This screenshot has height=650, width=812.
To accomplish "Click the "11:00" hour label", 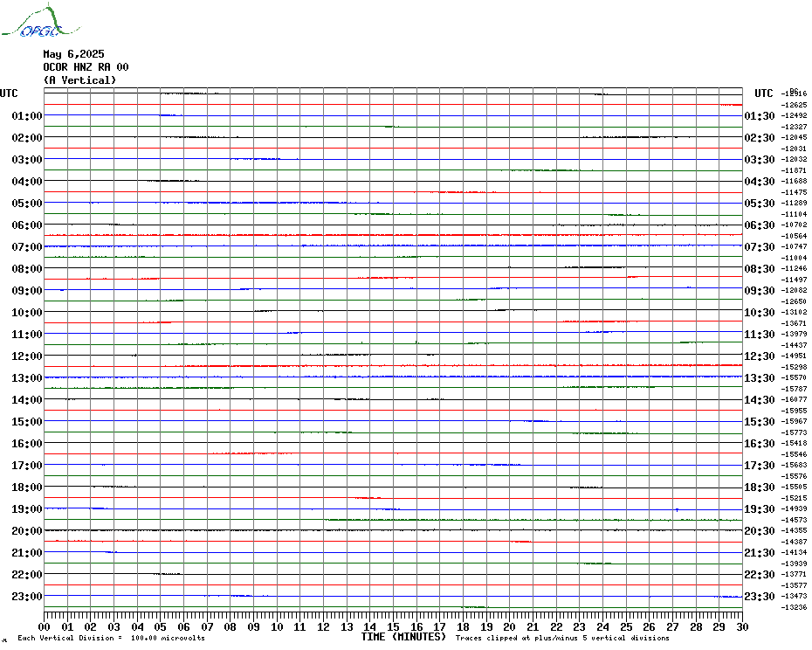I will click(27, 335).
